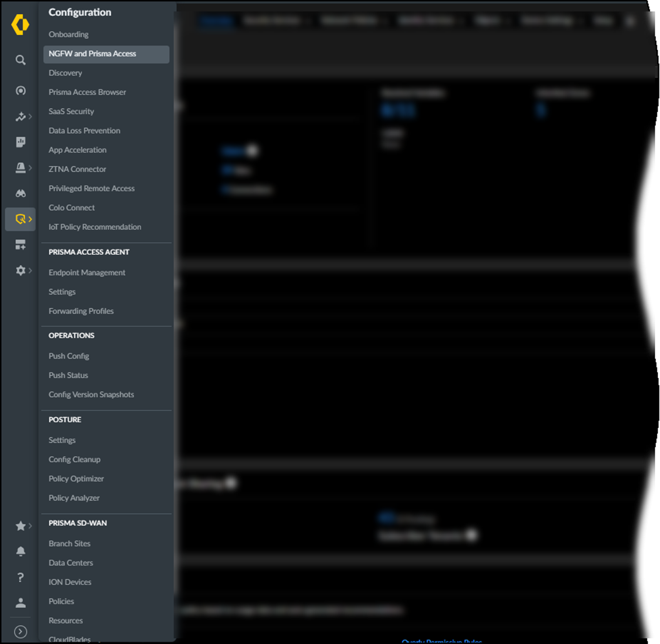Viewport: 660px width, 644px height.
Task: Open Resources under Prisma SD-WAN
Action: (x=66, y=620)
